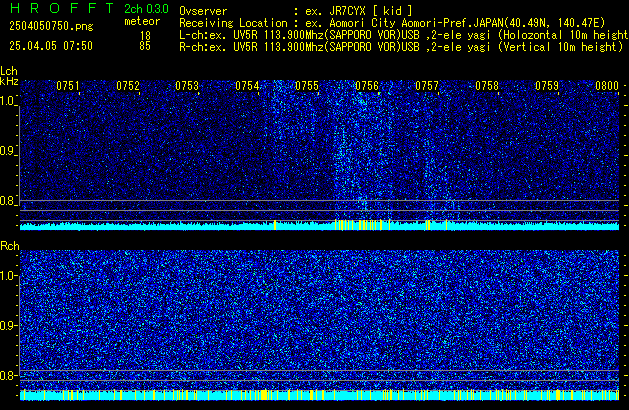This screenshot has width=629, height=410.
Task: Click the meteor label
Action: pos(142,21)
